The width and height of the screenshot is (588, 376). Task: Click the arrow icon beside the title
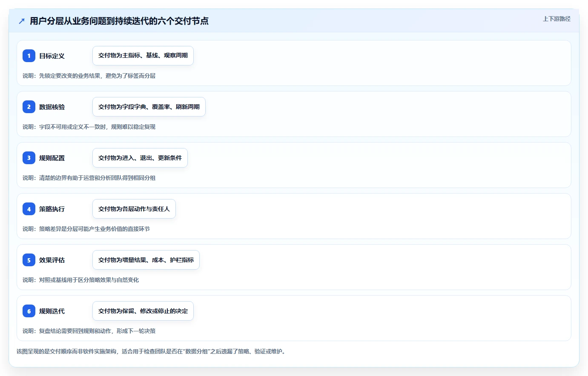point(22,21)
